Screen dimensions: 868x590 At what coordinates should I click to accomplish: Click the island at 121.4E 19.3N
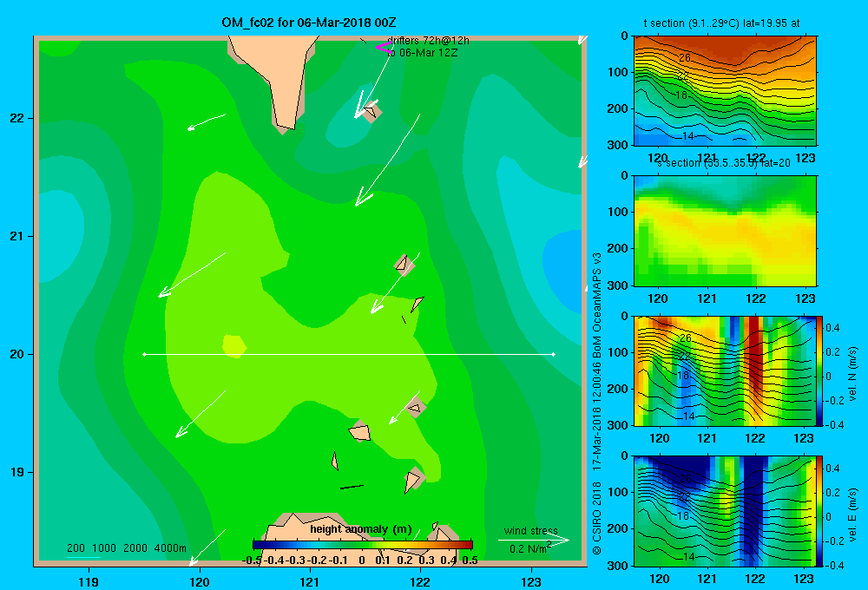(360, 430)
